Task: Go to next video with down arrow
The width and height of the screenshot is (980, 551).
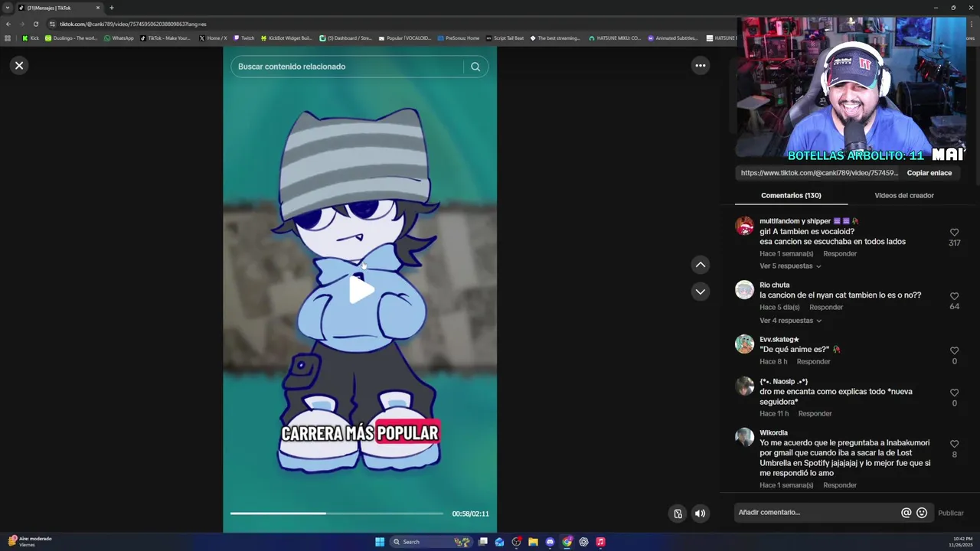Action: click(x=700, y=292)
